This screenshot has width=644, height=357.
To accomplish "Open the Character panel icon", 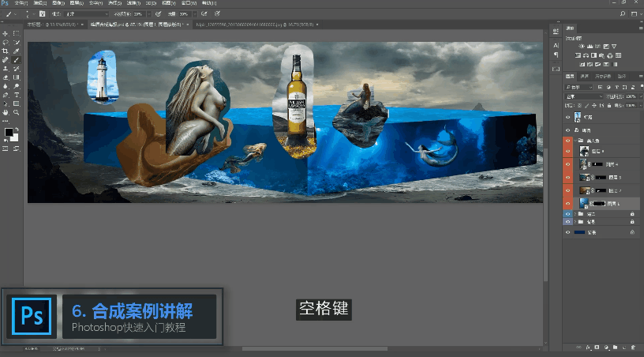I will 556,45.
